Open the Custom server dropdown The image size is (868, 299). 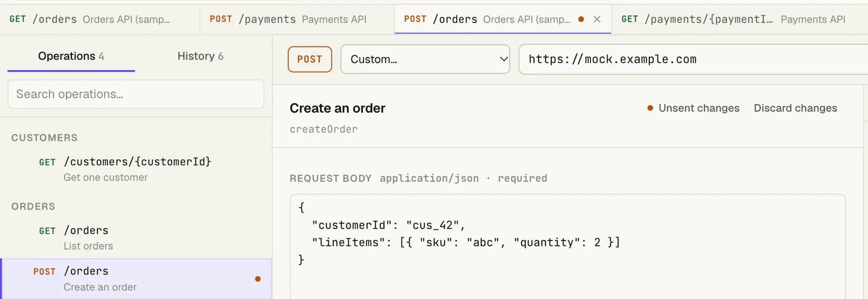[425, 59]
